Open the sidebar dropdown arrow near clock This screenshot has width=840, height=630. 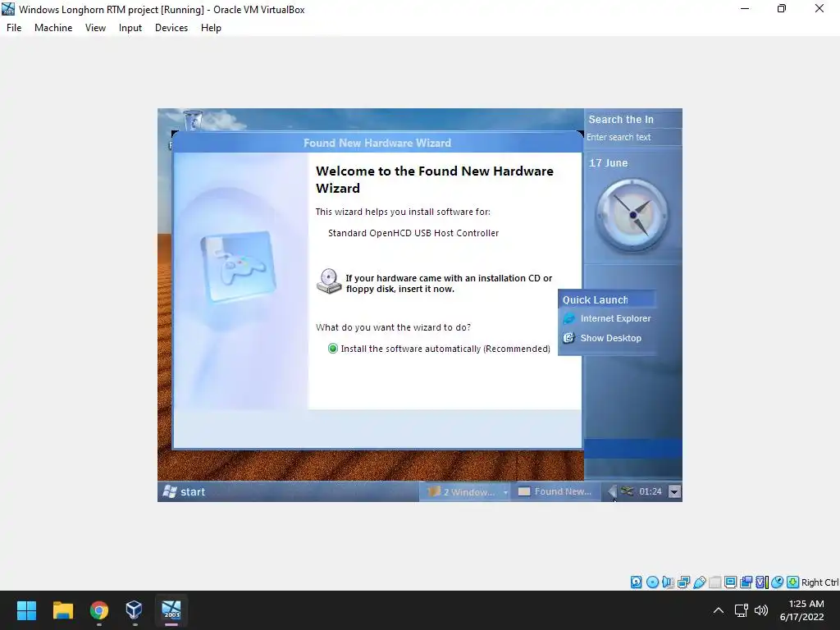pyautogui.click(x=675, y=492)
